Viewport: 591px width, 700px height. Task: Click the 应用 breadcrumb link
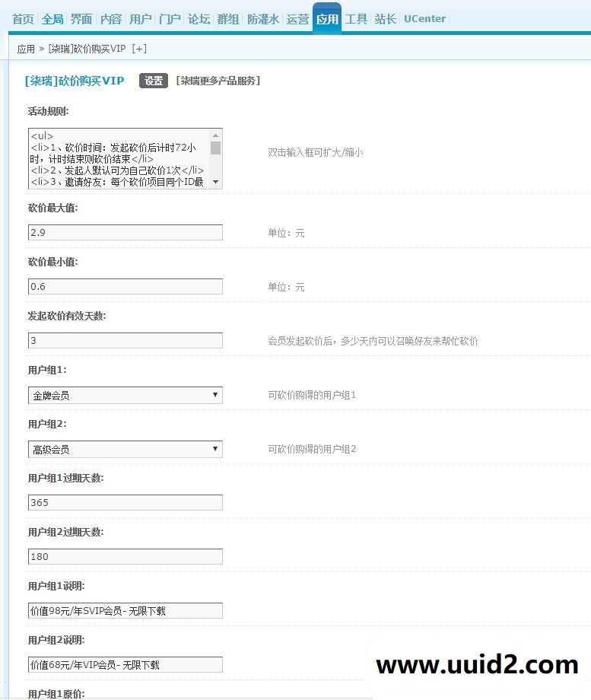coord(26,49)
